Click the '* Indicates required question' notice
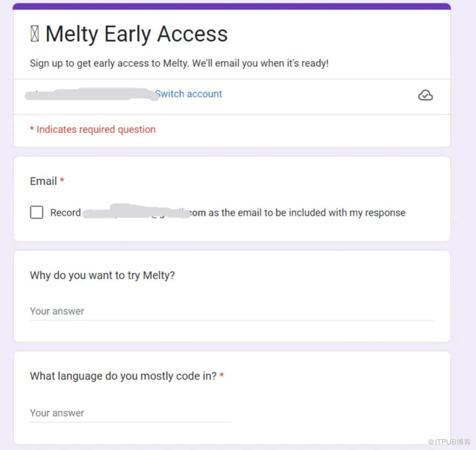 (x=93, y=129)
